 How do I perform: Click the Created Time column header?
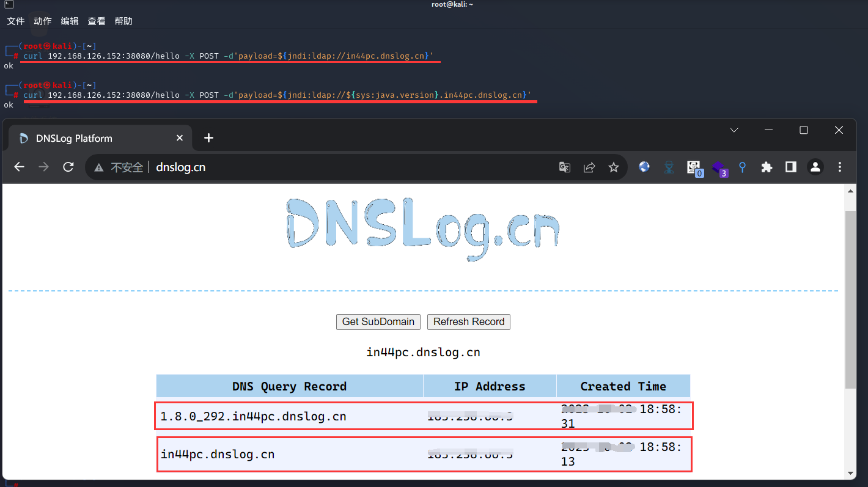tap(623, 386)
